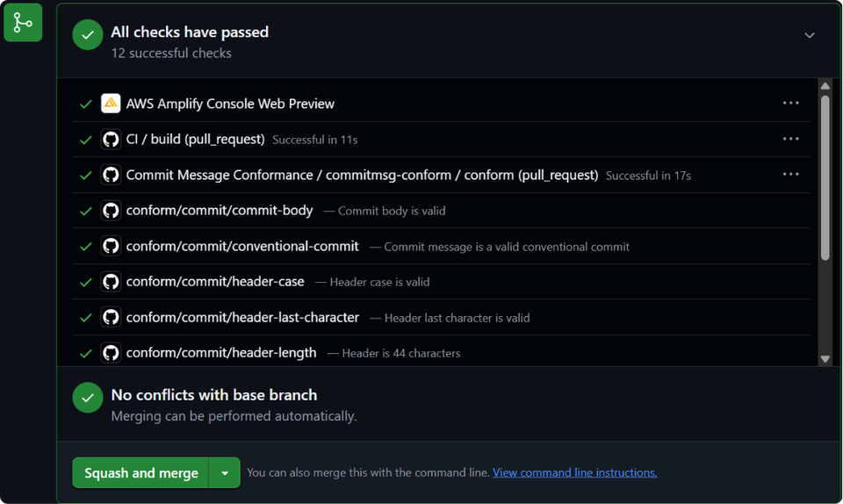This screenshot has width=843, height=504.
Task: Select conform/commit/header-case check
Action: [215, 282]
